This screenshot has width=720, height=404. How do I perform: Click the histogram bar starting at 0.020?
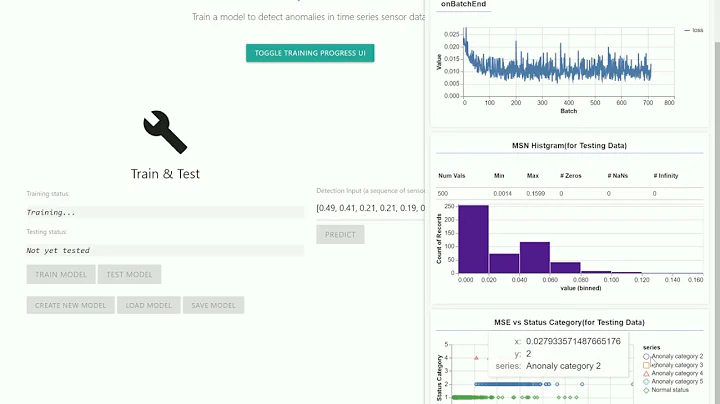pos(504,264)
